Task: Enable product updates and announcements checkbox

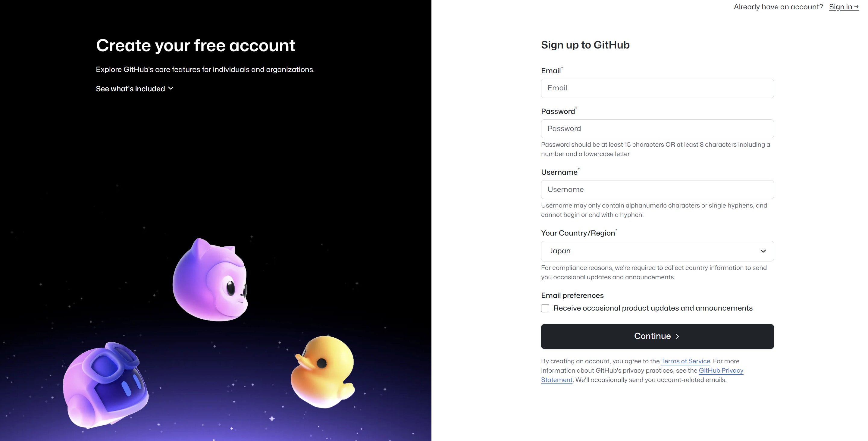Action: pyautogui.click(x=545, y=308)
